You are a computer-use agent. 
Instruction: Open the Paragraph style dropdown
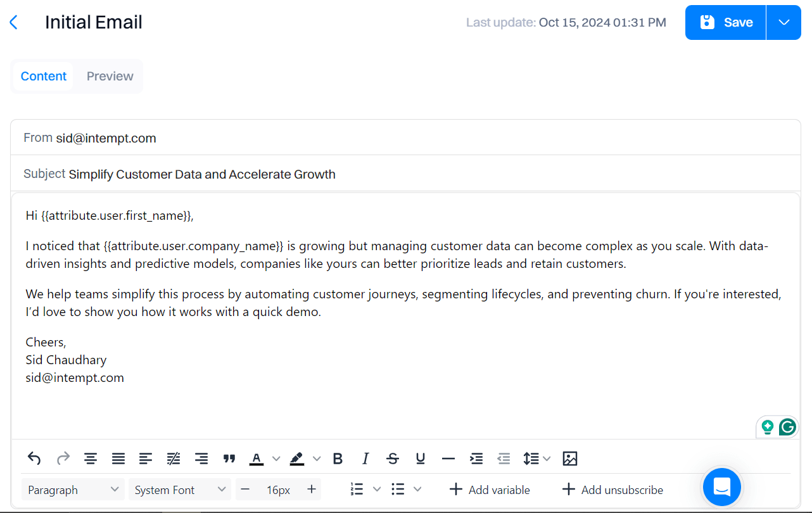pyautogui.click(x=73, y=489)
